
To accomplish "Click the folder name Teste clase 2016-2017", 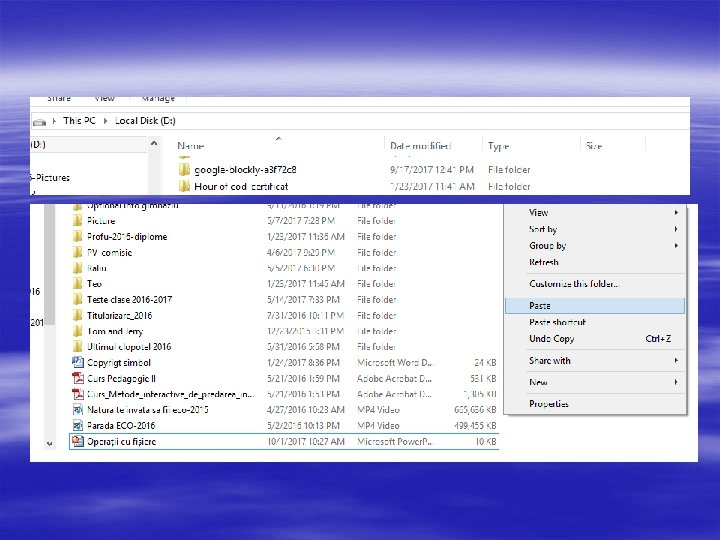I will click(x=129, y=300).
